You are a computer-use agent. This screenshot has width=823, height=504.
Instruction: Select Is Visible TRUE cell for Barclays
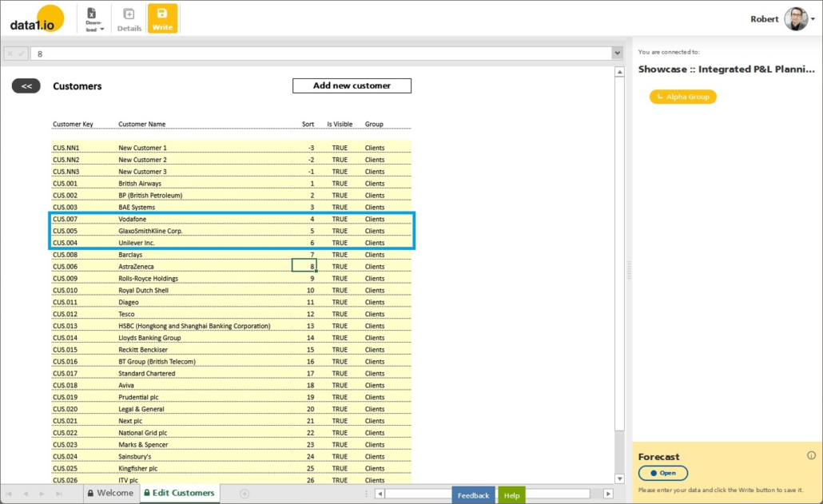pos(340,255)
